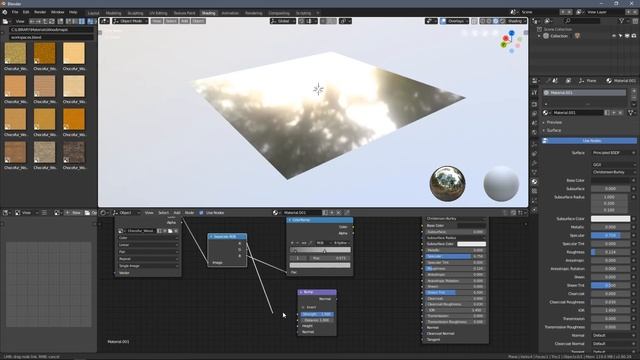The width and height of the screenshot is (640, 360).
Task: Click viewport Object menu button
Action: pyautogui.click(x=198, y=21)
